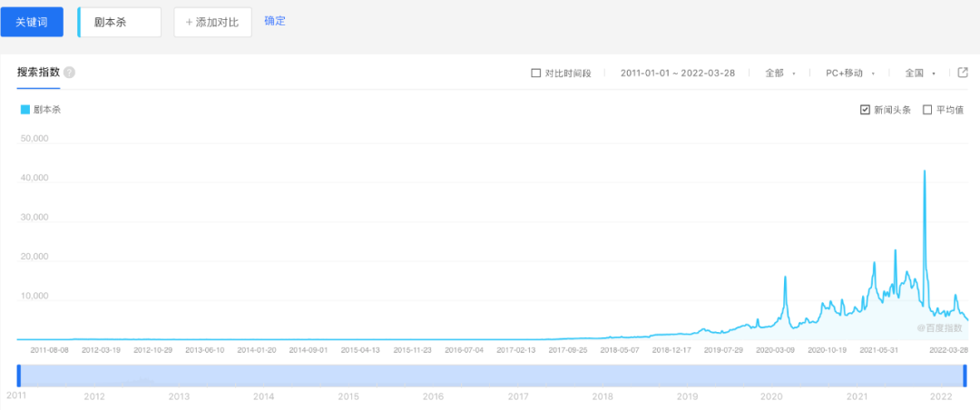Enable the 对比时间段 checkbox
Screen dimensions: 980x410
coord(535,73)
